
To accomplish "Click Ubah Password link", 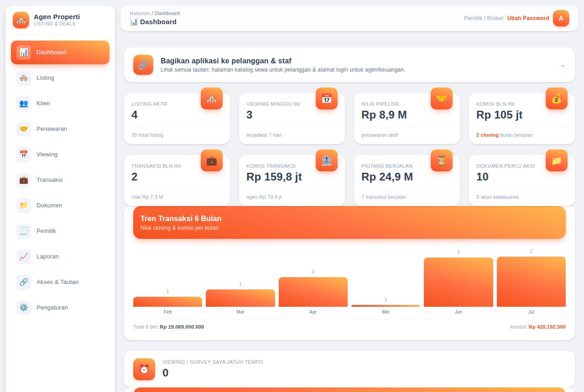I will (528, 18).
